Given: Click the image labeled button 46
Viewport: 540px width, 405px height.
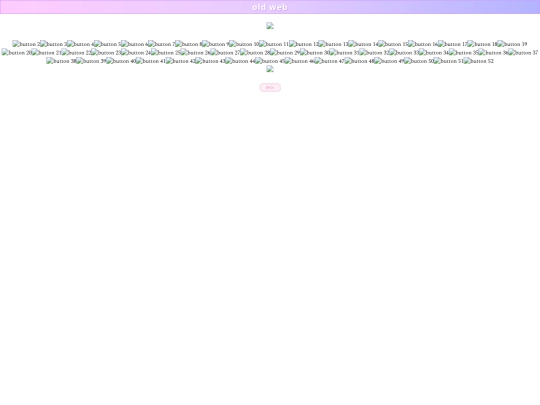Looking at the screenshot, I should click(300, 61).
